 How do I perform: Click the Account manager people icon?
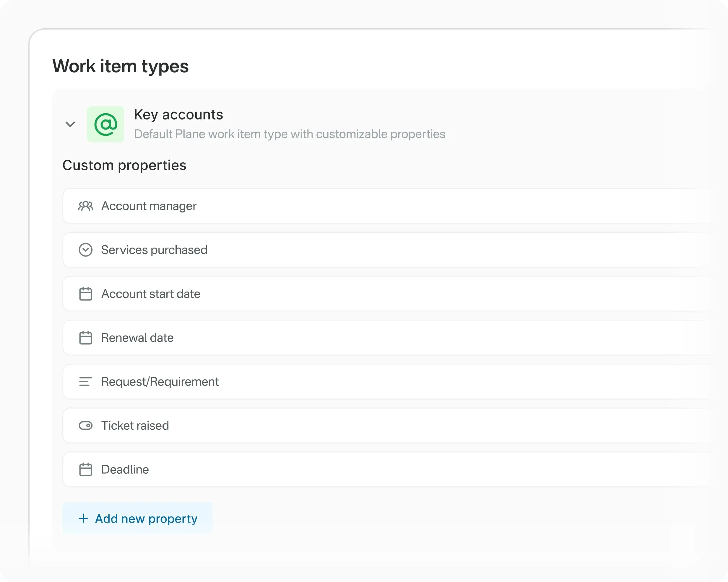(x=85, y=206)
